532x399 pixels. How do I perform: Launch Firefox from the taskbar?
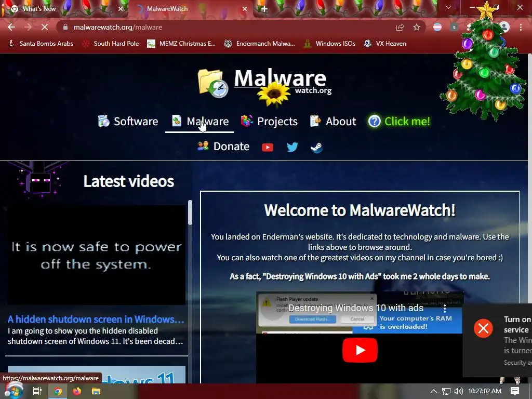pos(77,391)
